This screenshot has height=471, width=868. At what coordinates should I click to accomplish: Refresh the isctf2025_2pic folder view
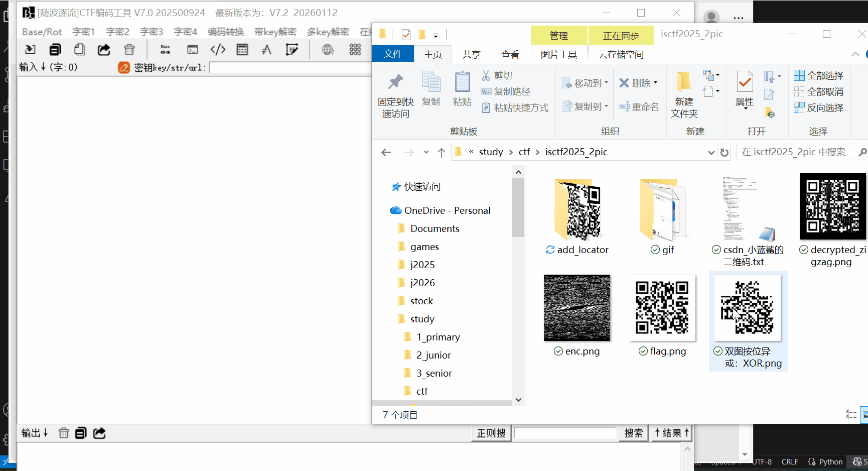725,152
